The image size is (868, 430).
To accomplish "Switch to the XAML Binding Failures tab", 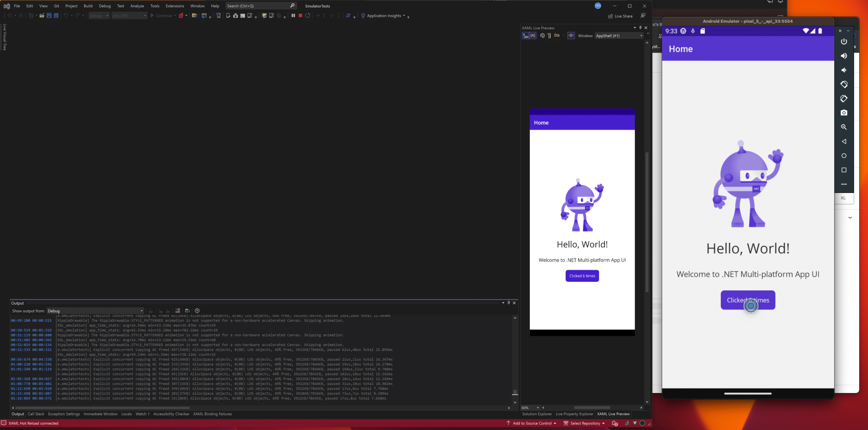I will 213,413.
